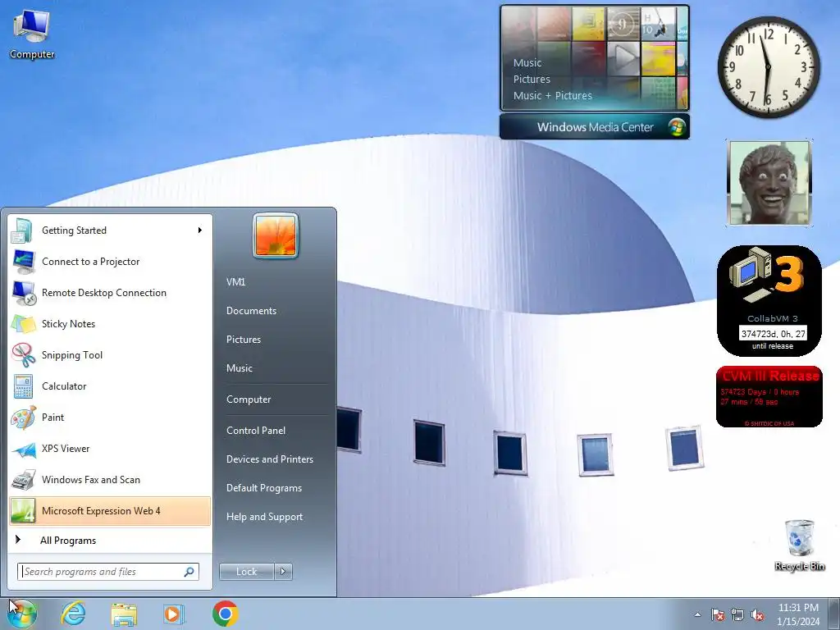Click the 374723d countdown text box
This screenshot has height=630, width=840.
coord(773,334)
